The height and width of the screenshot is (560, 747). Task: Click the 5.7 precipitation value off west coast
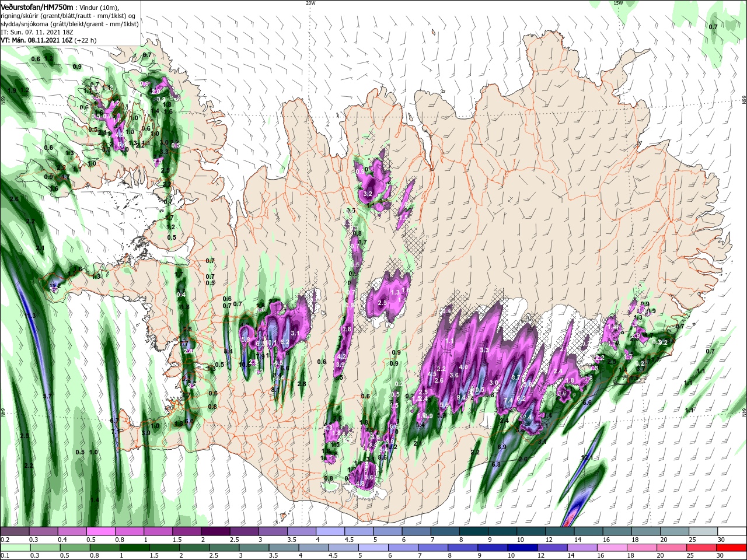(48, 396)
